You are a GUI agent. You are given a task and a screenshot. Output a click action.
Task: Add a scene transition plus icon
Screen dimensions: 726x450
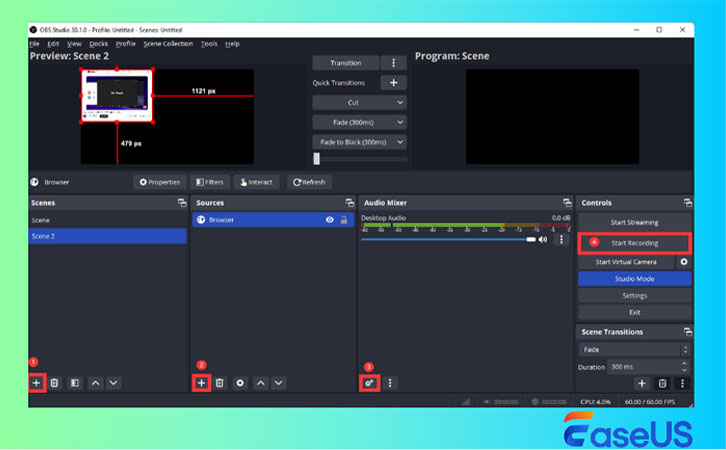click(x=642, y=383)
